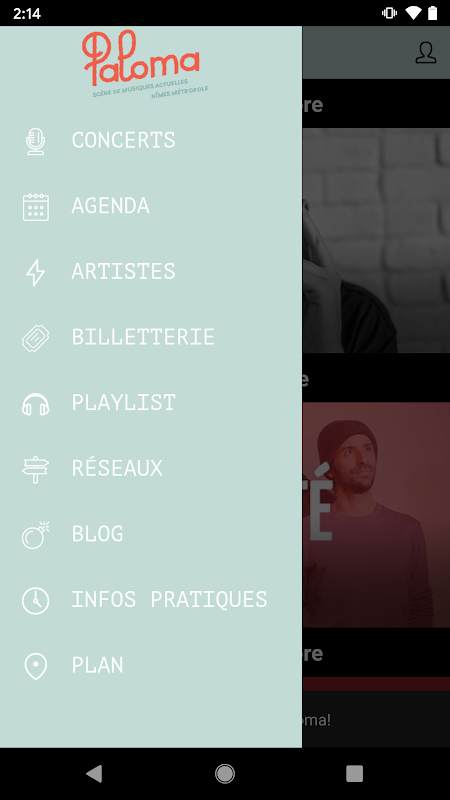Screen dimensions: 450x800
Task: Tap the Android home circle button
Action: [x=224, y=774]
